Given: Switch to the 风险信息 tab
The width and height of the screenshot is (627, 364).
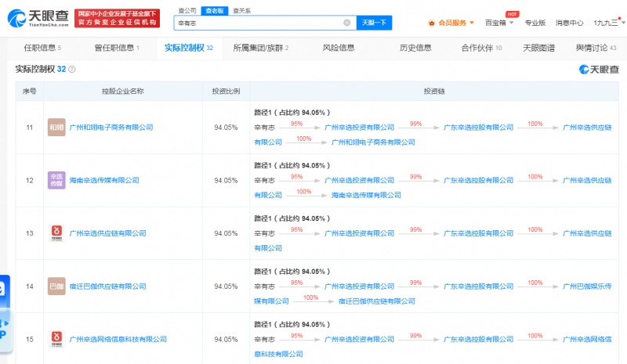Looking at the screenshot, I should coord(339,48).
